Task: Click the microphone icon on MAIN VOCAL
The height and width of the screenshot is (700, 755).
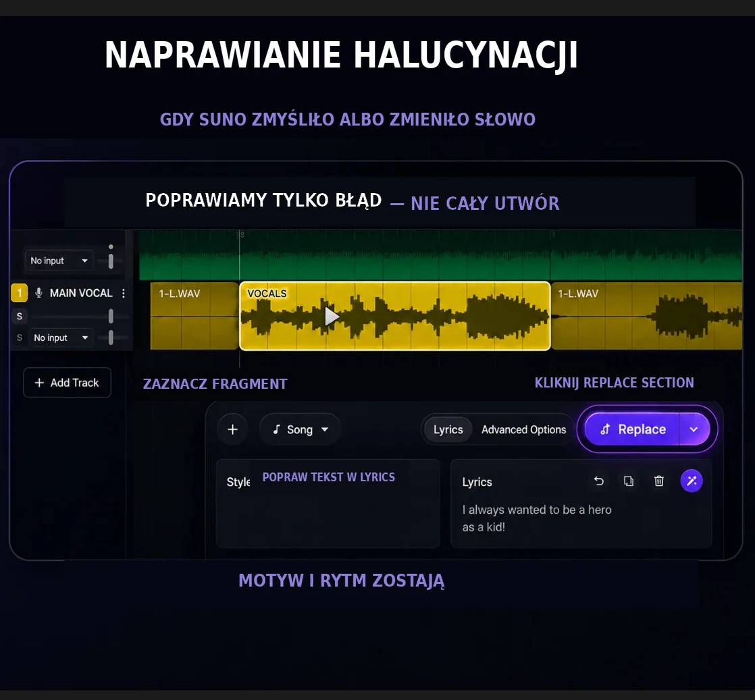Action: click(x=38, y=293)
